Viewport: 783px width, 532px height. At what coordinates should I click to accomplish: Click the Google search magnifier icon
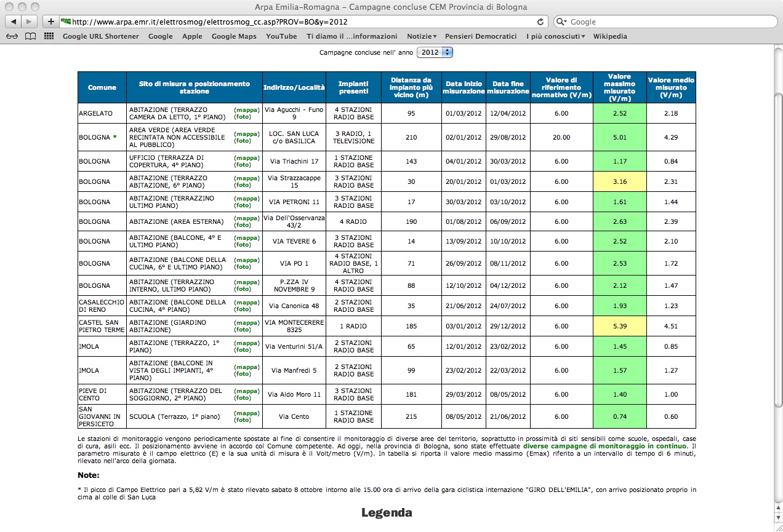coord(561,22)
